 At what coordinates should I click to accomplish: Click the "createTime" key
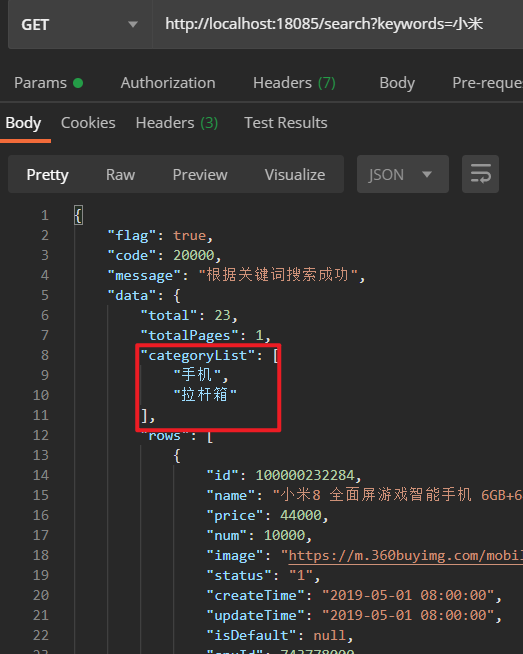click(x=256, y=595)
